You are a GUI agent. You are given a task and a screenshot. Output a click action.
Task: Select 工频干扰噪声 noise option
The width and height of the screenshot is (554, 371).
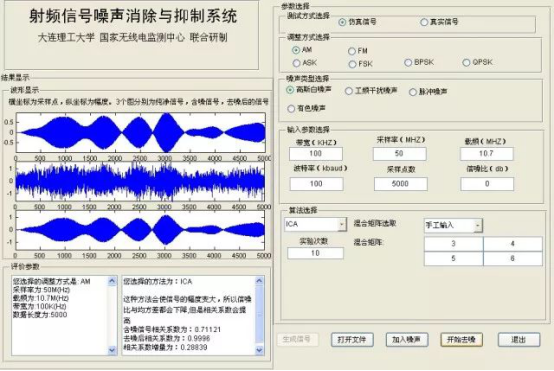click(349, 91)
